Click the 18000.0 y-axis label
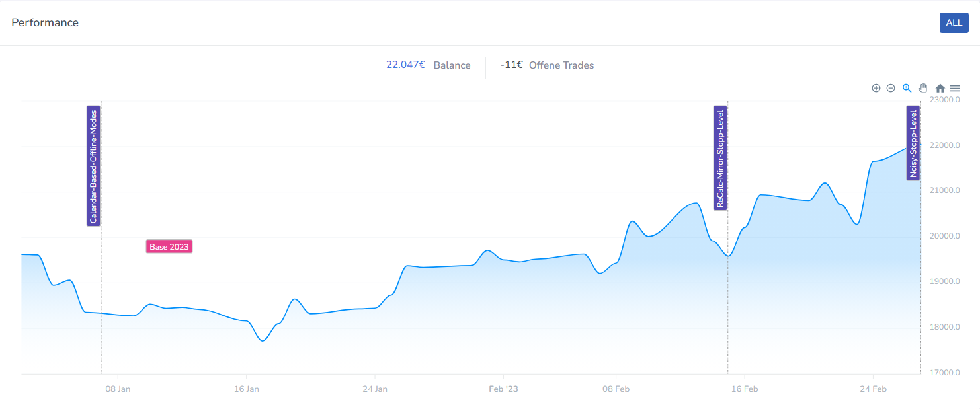 click(x=945, y=327)
